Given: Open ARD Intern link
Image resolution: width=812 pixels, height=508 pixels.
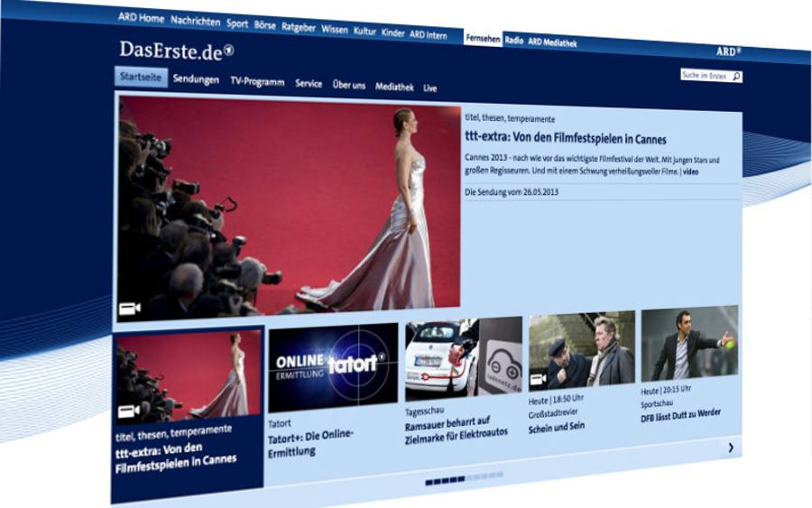Looking at the screenshot, I should pyautogui.click(x=429, y=35).
